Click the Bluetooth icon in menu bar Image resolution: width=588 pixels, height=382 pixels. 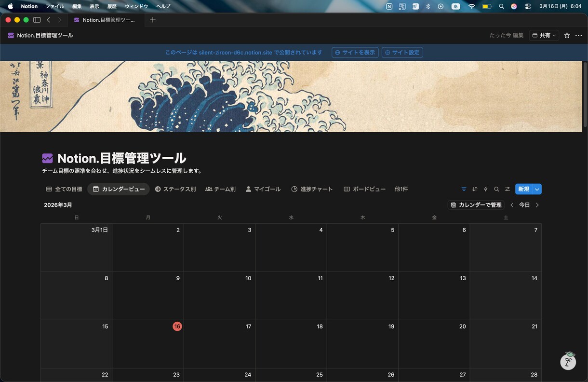(428, 6)
